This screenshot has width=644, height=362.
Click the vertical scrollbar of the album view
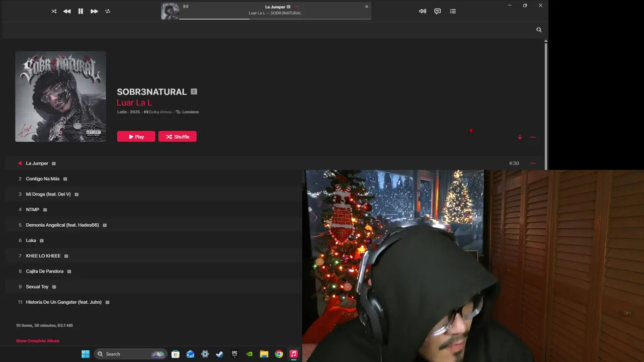pos(545,106)
